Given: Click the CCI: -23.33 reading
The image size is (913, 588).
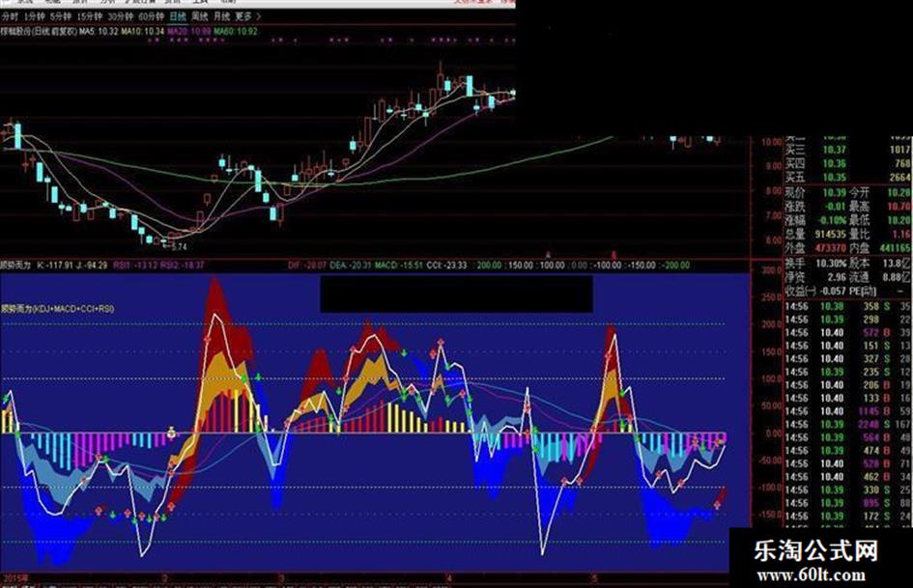Looking at the screenshot, I should [446, 266].
